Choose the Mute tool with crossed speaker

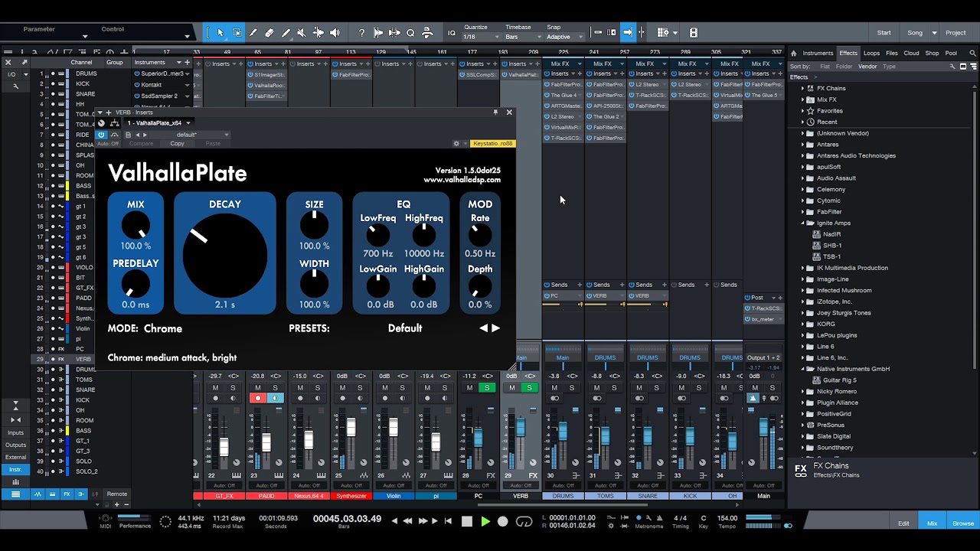pyautogui.click(x=302, y=33)
